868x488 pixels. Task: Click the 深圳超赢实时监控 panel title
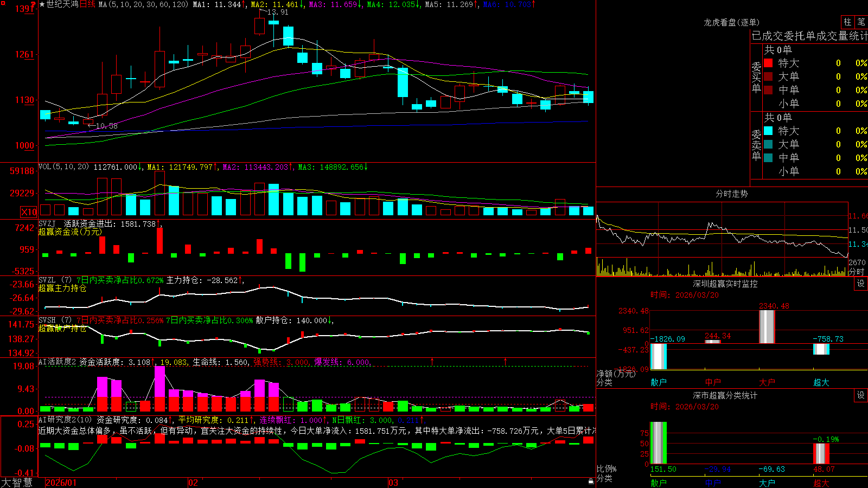click(x=725, y=284)
